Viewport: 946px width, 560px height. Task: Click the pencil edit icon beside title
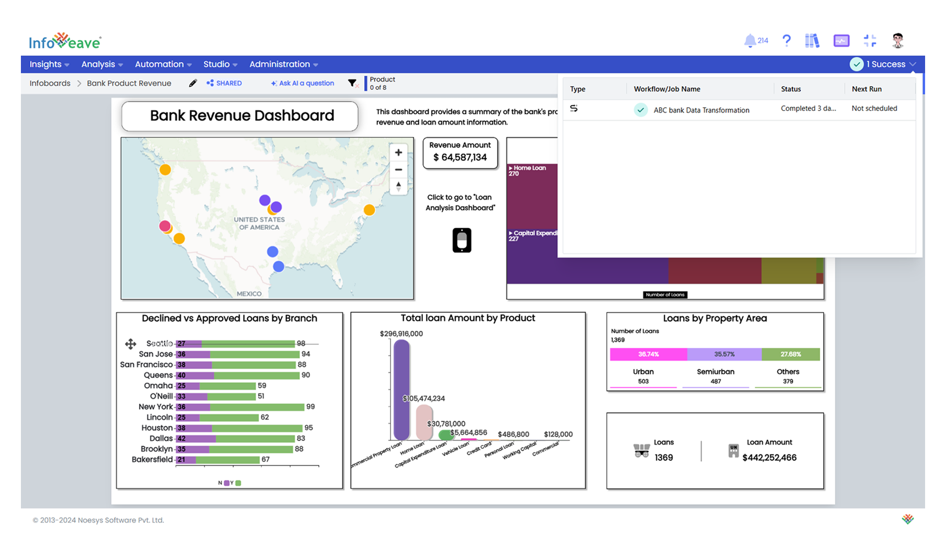tap(193, 83)
